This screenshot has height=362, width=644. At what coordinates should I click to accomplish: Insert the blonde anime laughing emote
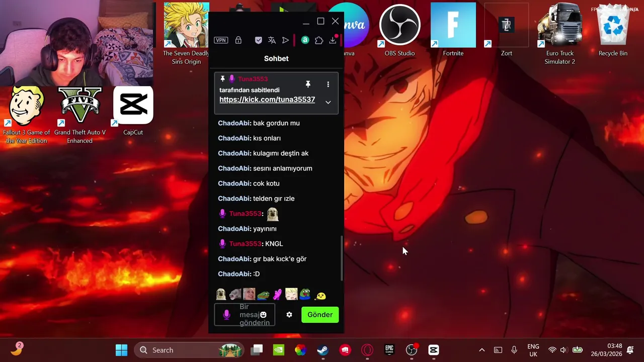point(291,294)
